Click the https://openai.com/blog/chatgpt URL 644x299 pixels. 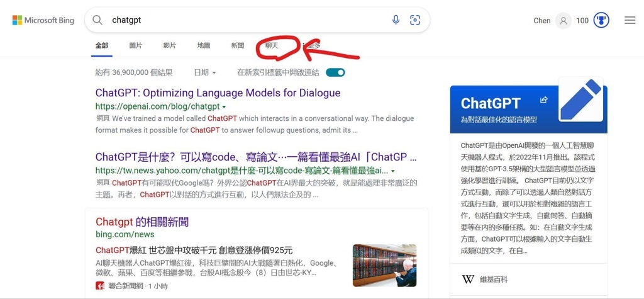pos(157,107)
